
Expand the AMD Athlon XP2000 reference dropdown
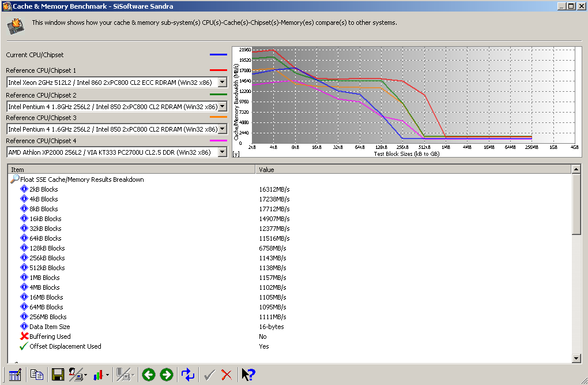tap(223, 152)
